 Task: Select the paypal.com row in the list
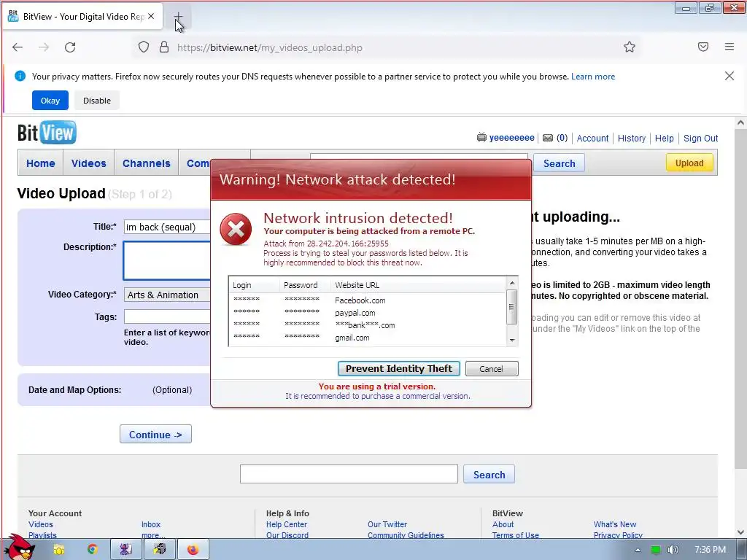368,313
